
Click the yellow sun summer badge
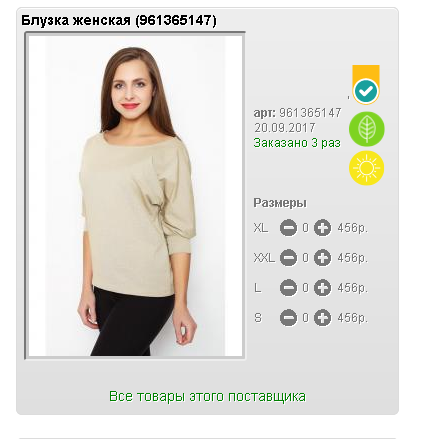[x=367, y=168]
